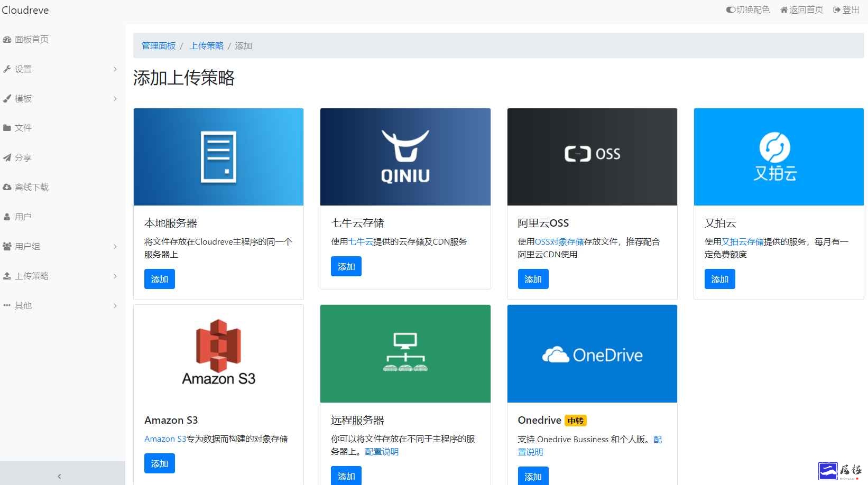Click the person icon beside 用户
Screen dimensions: 868x485
pyautogui.click(x=7, y=217)
